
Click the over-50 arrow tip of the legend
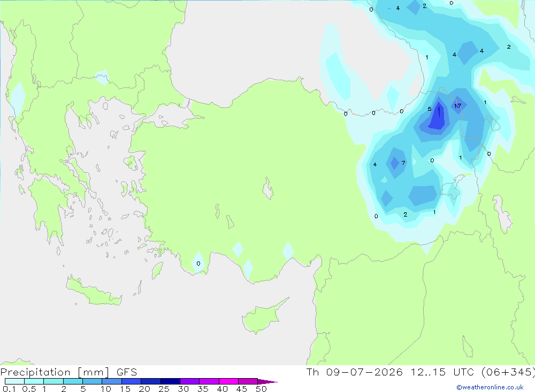(268, 381)
